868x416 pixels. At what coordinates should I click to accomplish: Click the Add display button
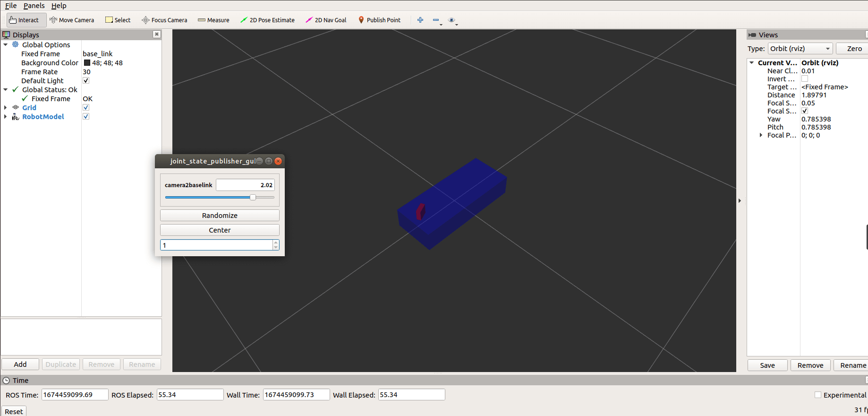20,364
